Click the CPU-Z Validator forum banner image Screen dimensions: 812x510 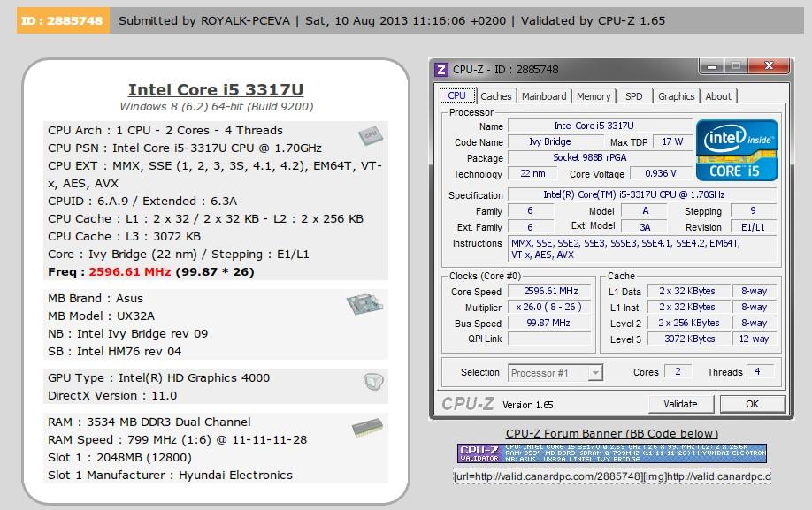[x=611, y=453]
